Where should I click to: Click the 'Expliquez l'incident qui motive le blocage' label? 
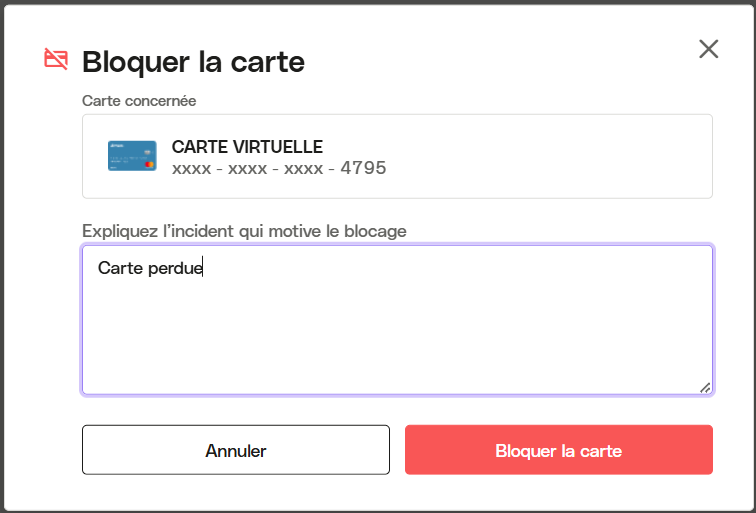click(244, 231)
